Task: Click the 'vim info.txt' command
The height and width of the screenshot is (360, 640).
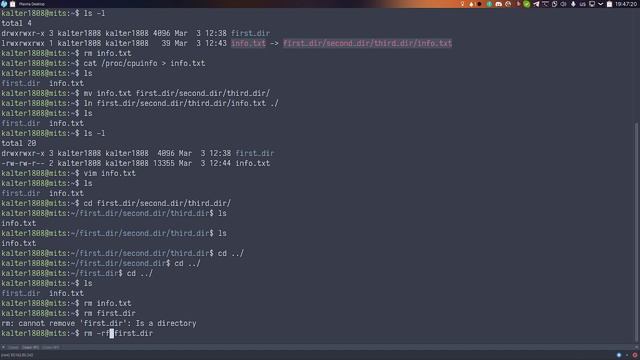Action: click(x=110, y=173)
